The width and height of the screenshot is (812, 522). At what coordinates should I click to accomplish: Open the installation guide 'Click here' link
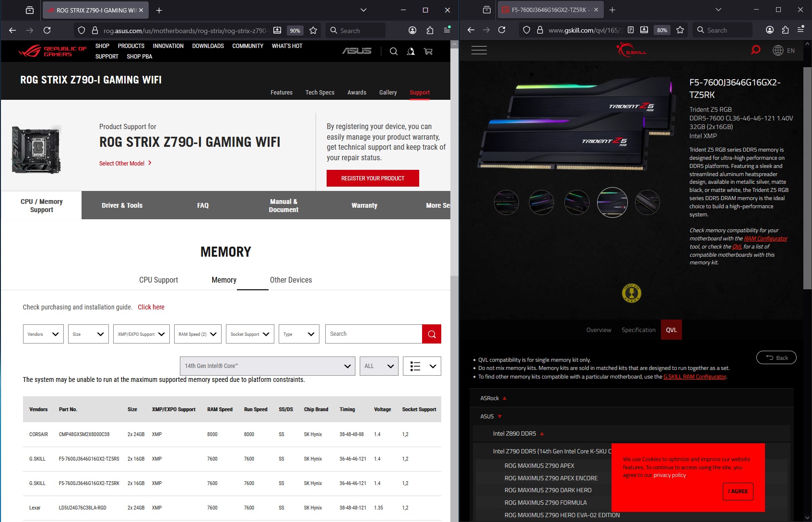click(151, 308)
